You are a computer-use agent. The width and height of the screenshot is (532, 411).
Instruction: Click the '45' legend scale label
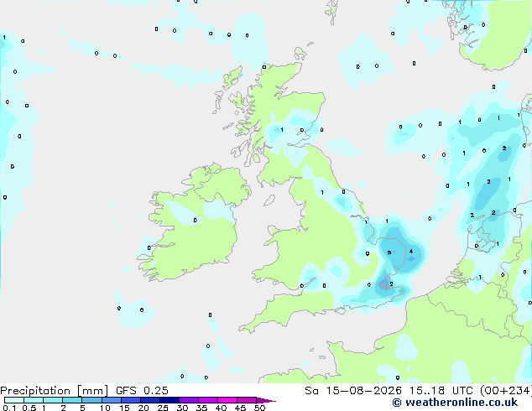coord(241,408)
